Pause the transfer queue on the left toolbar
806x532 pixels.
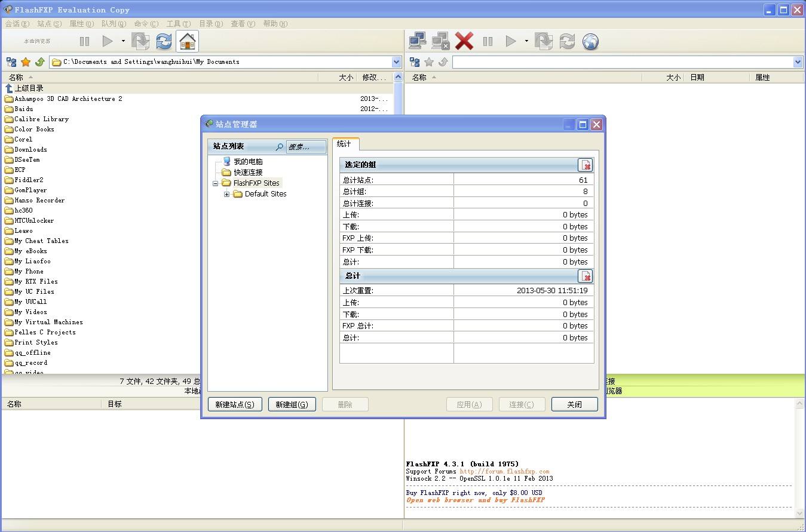(x=84, y=41)
